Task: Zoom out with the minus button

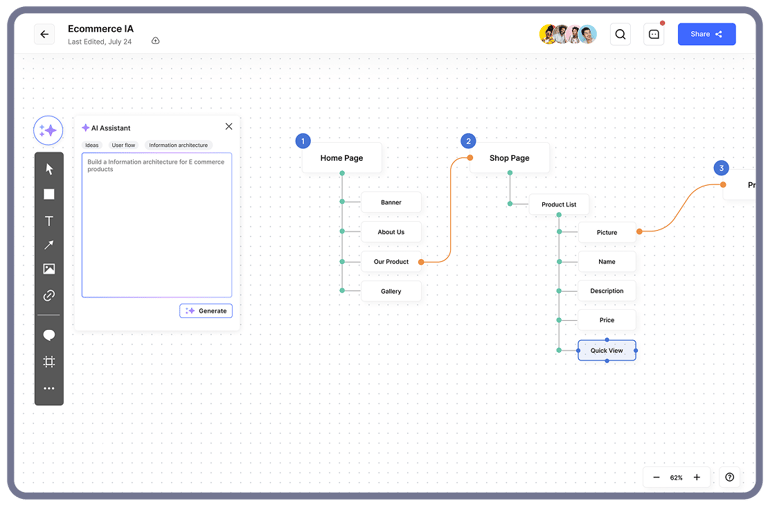Action: point(656,477)
